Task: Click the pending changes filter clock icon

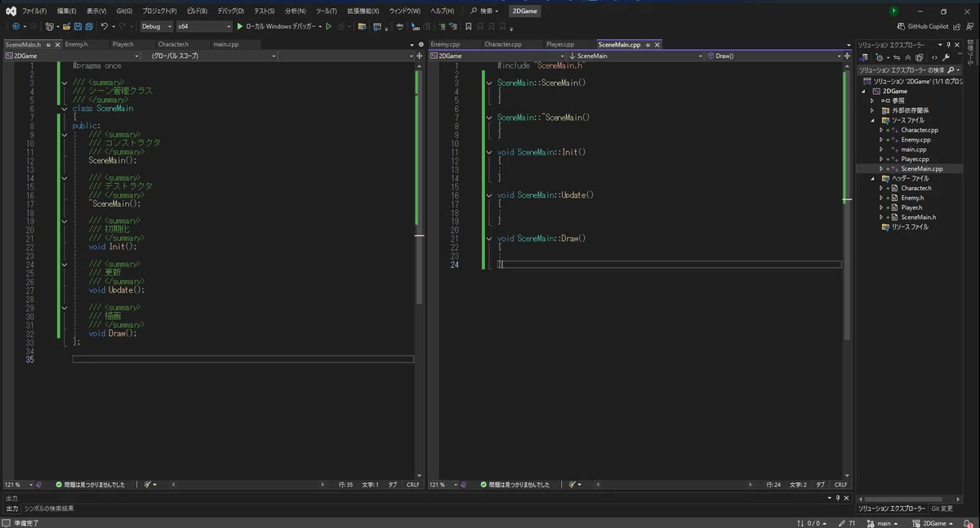Action: [879, 57]
